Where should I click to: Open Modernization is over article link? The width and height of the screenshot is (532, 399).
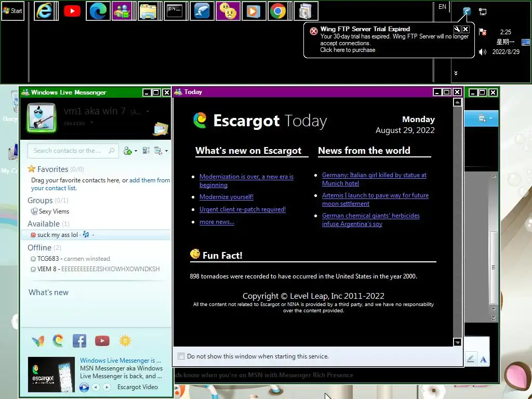coord(246,181)
